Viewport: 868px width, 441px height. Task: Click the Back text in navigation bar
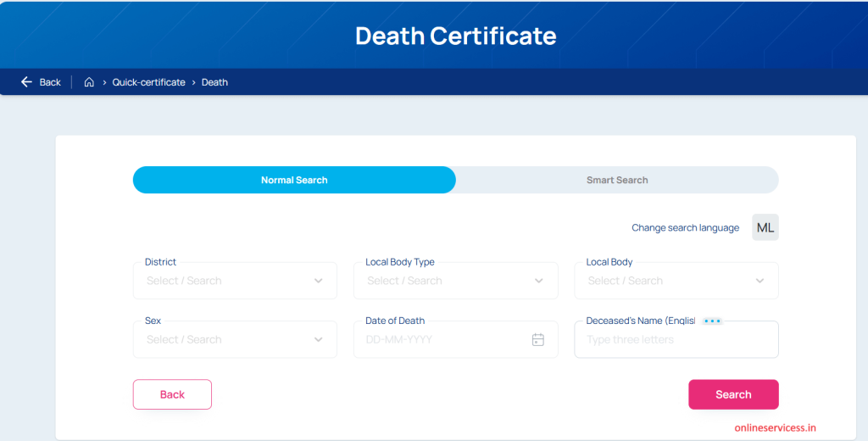coord(50,82)
